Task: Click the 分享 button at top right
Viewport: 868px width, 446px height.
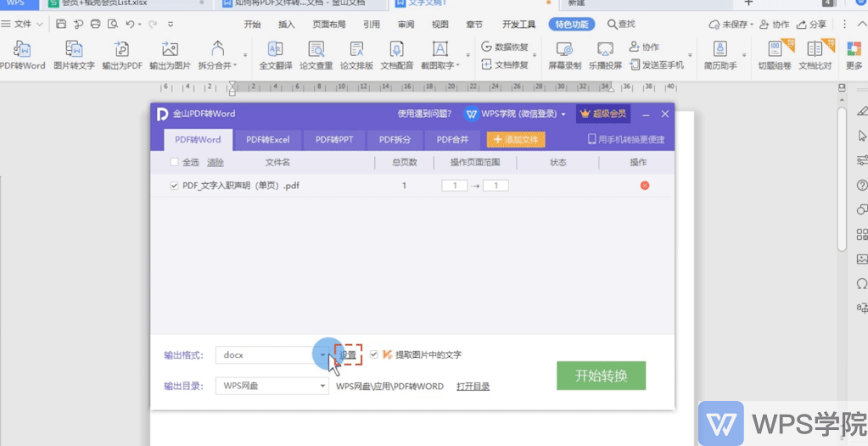Action: [811, 25]
